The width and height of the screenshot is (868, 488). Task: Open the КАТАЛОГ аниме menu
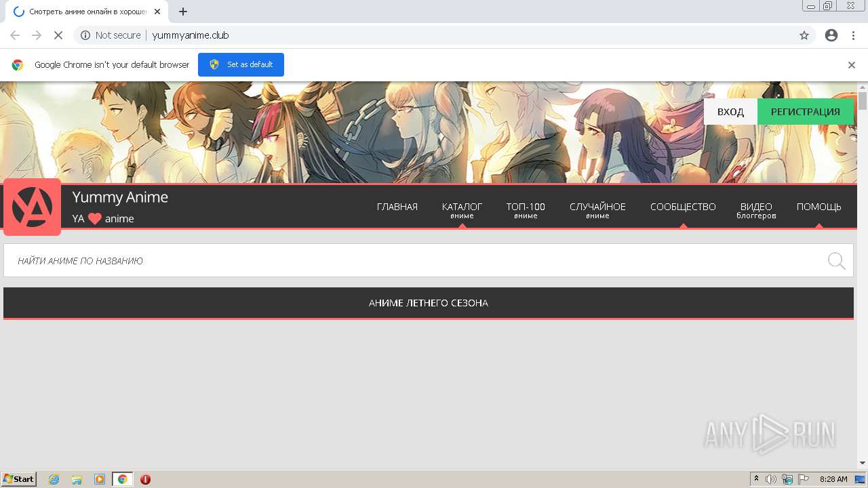462,210
